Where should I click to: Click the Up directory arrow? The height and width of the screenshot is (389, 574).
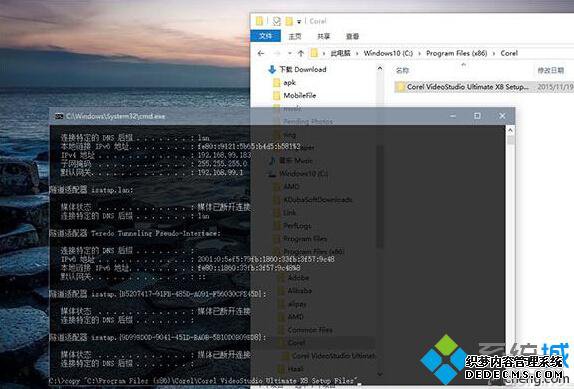pos(301,53)
